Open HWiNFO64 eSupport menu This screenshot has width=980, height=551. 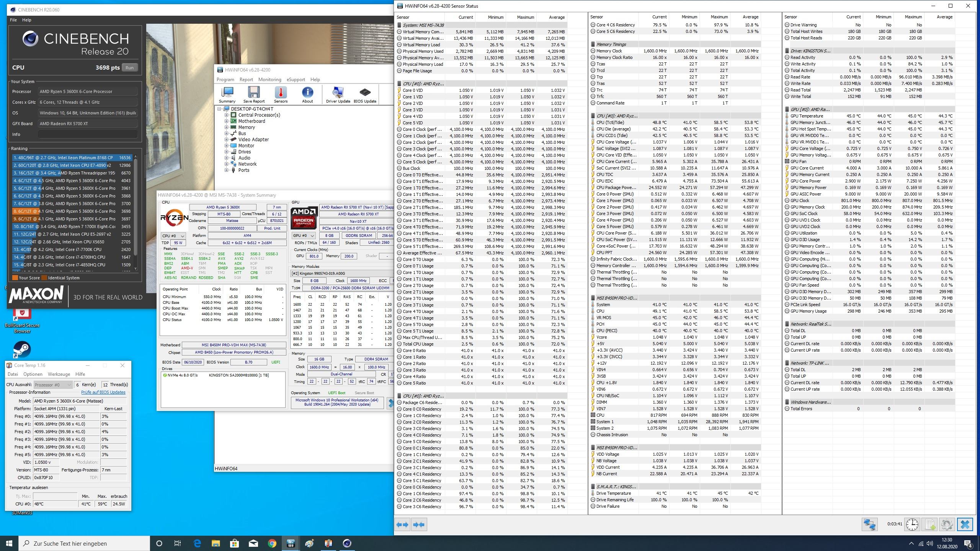click(296, 80)
